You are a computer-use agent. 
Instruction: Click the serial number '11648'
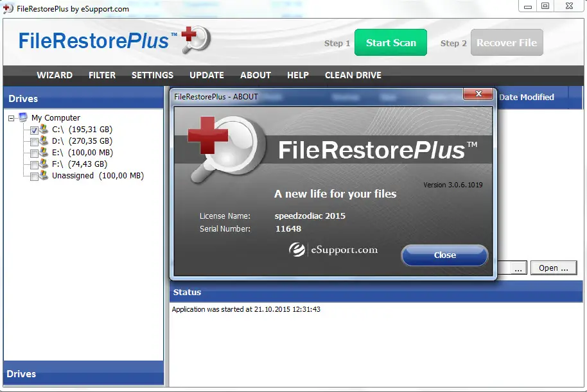[288, 229]
